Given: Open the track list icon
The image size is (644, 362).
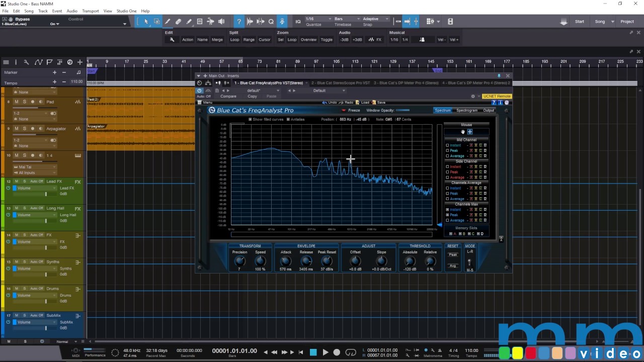Looking at the screenshot, I should (x=6, y=62).
